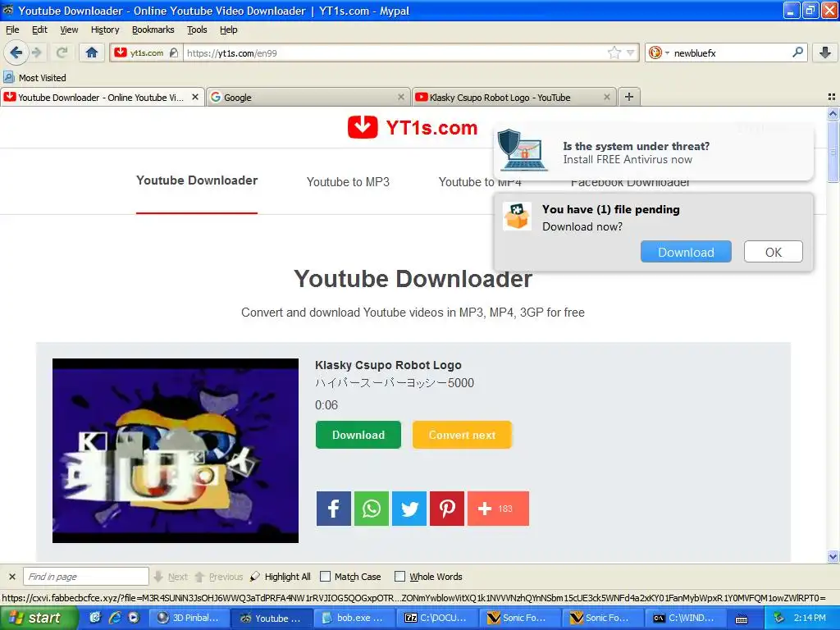
Task: Click the system tray clock 2:14 PM
Action: click(810, 618)
